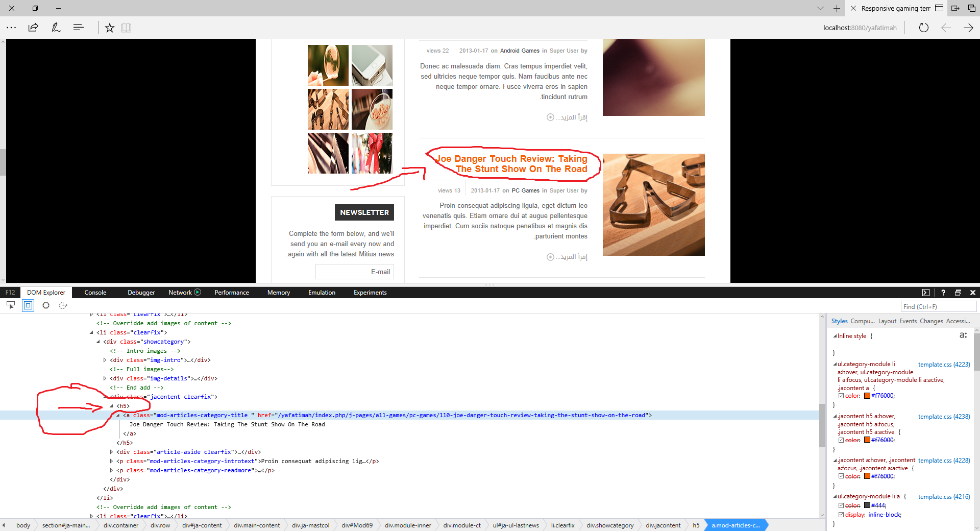Toggle color #444 checkbox in ul.category-module li a
This screenshot has height=531, width=980.
(x=841, y=505)
